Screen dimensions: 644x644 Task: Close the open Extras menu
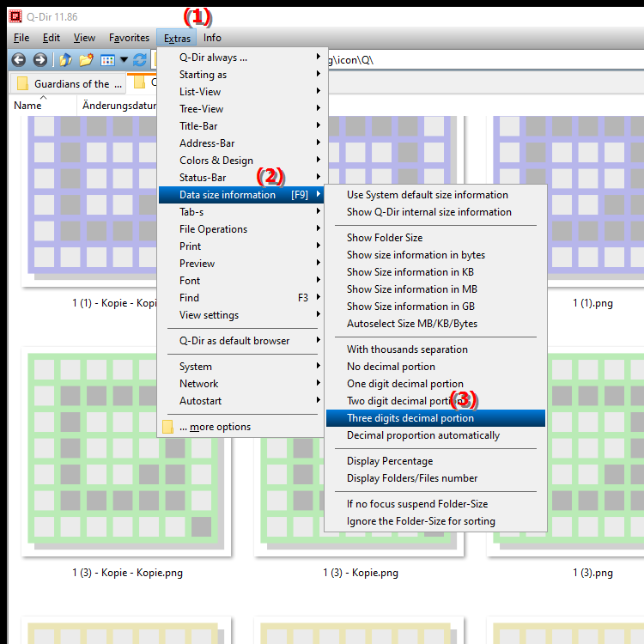[x=177, y=38]
